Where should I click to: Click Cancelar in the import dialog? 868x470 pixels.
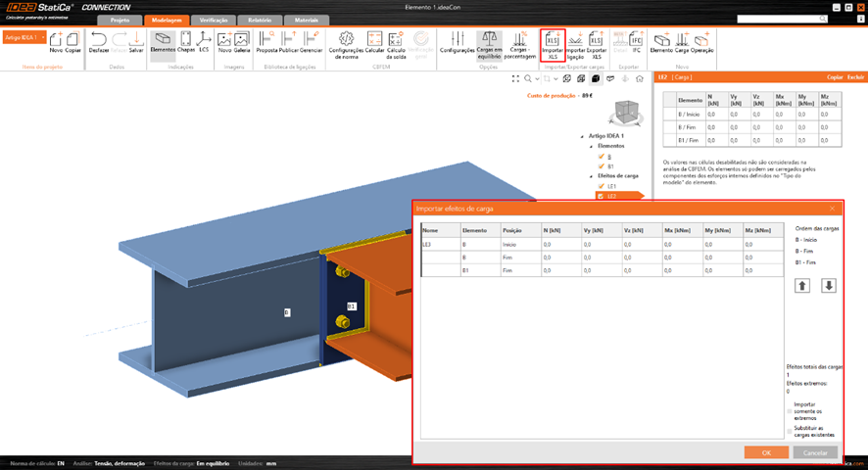tap(815, 453)
